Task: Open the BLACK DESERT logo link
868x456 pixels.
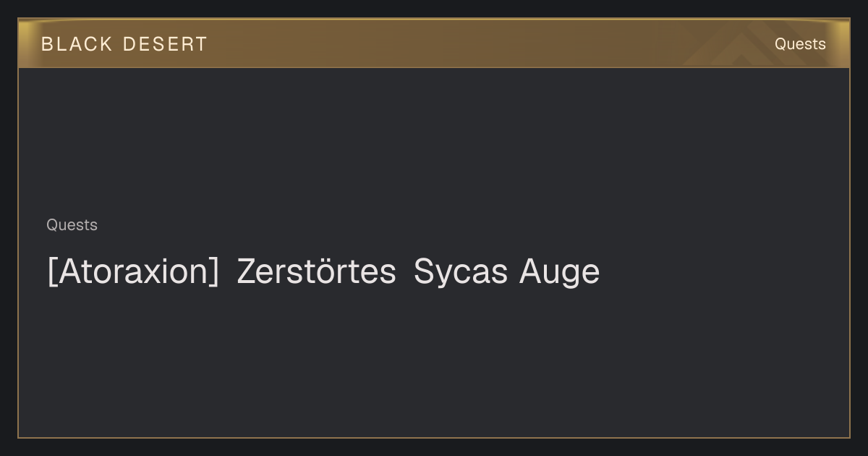Action: pyautogui.click(x=124, y=44)
